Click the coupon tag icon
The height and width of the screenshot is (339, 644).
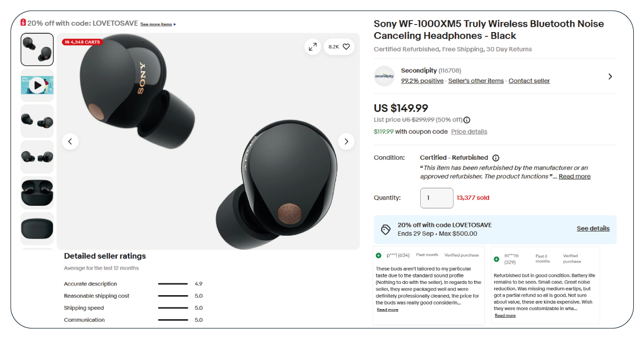pyautogui.click(x=385, y=229)
